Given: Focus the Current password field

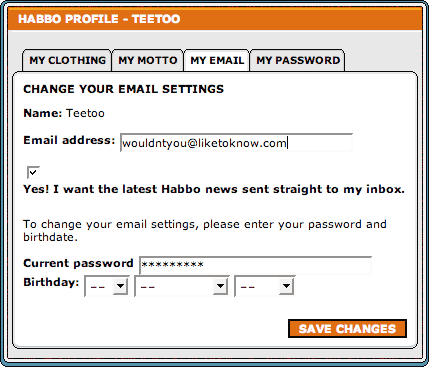Looking at the screenshot, I should [255, 265].
